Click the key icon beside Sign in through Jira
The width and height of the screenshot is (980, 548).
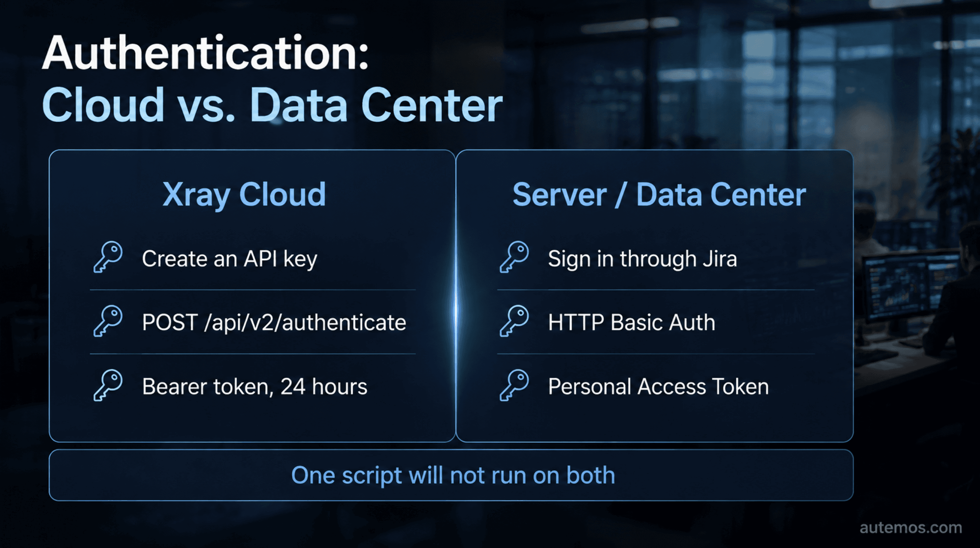(514, 257)
